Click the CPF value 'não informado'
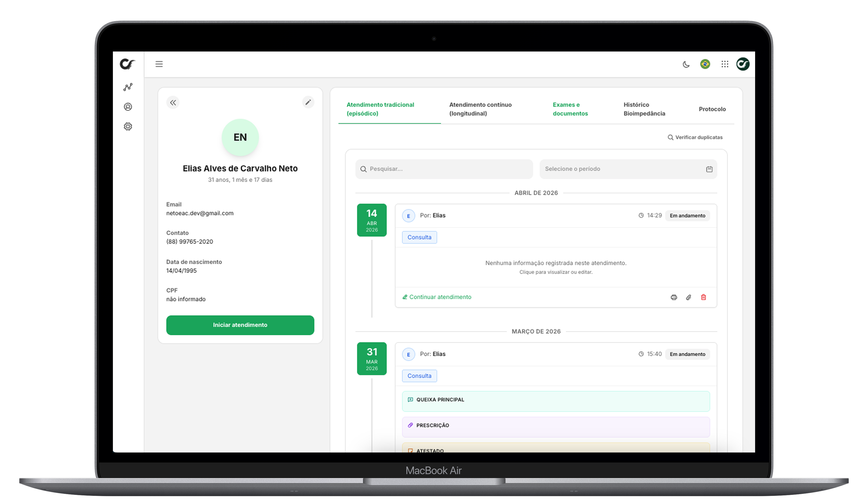Viewport: 868px width, 504px height. click(x=186, y=299)
